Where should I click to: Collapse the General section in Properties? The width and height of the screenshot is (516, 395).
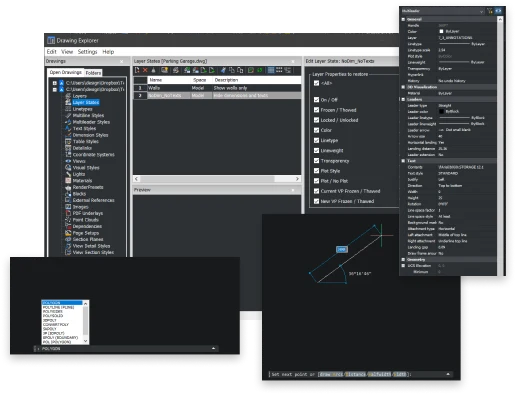(x=403, y=19)
